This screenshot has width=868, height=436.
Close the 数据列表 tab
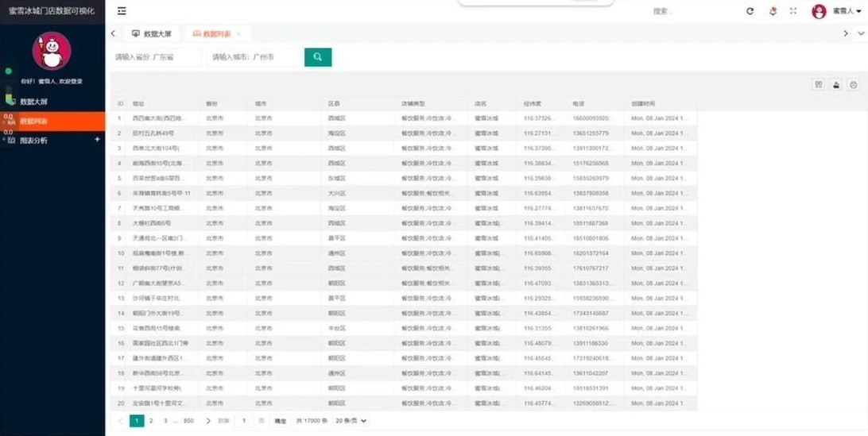click(239, 34)
